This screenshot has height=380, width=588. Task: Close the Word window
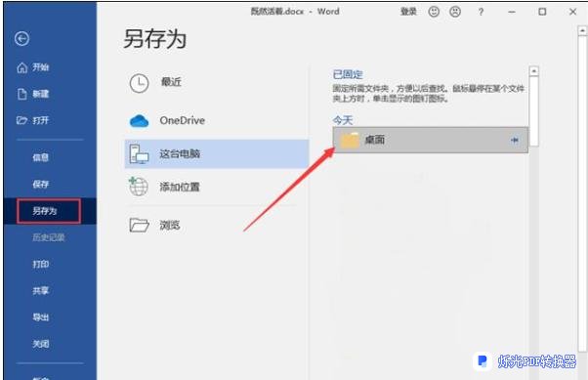[x=572, y=12]
